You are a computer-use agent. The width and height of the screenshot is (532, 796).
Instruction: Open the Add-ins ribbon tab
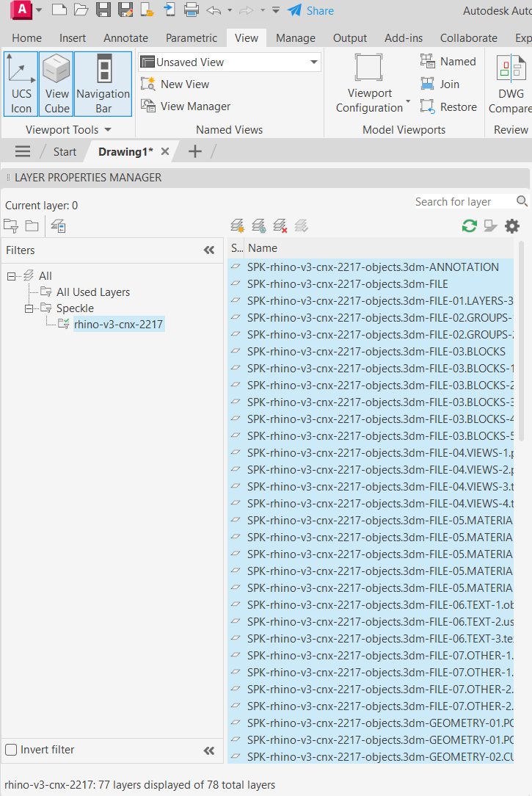point(404,38)
